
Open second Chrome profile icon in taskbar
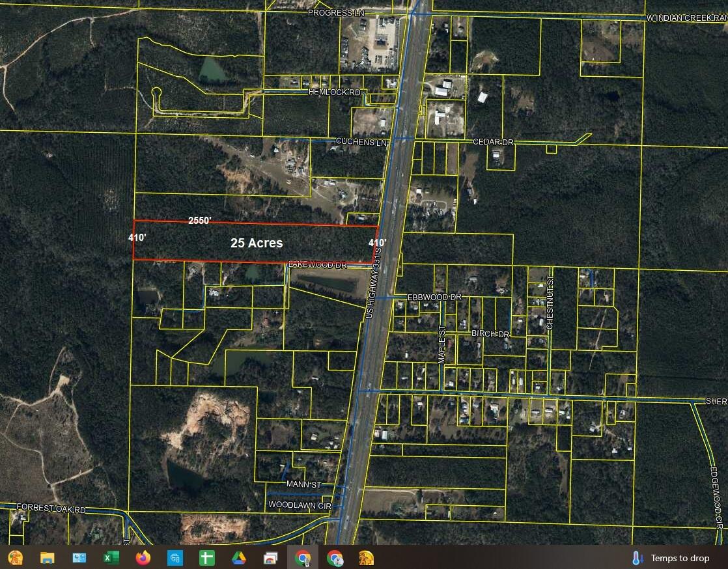[335, 557]
